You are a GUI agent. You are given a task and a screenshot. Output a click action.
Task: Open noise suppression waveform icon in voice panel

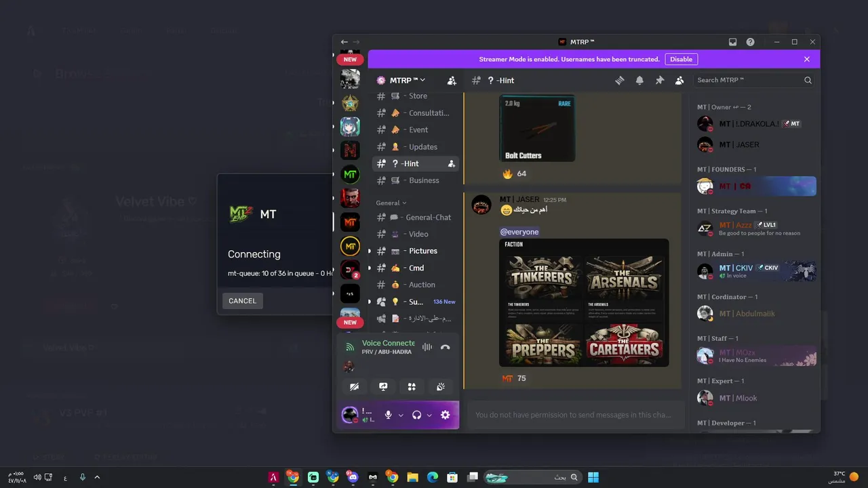click(x=427, y=347)
